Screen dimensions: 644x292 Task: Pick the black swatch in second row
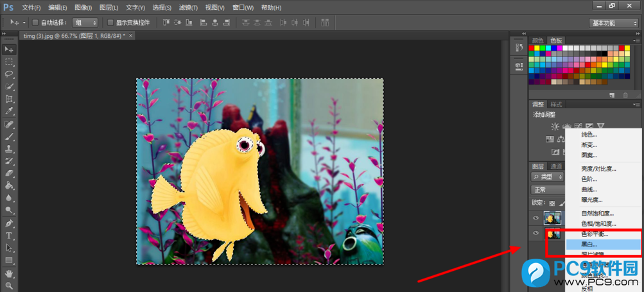605,53
